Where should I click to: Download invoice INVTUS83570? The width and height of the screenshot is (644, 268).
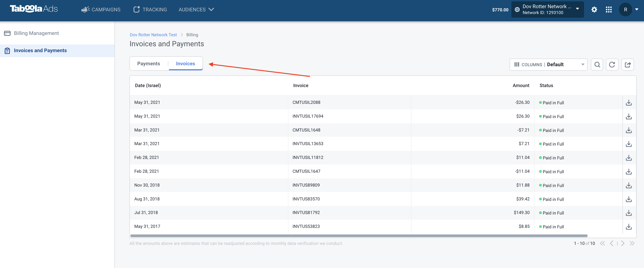[x=629, y=199]
